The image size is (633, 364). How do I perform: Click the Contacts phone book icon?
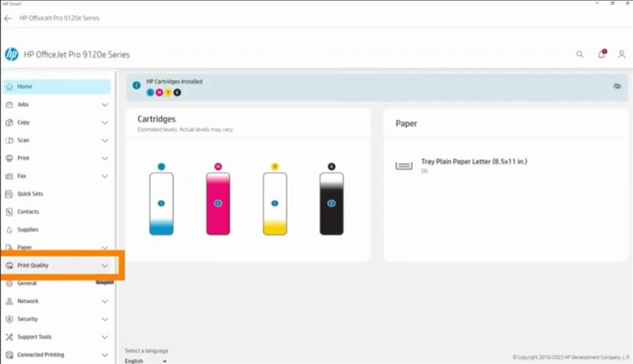[x=9, y=212]
